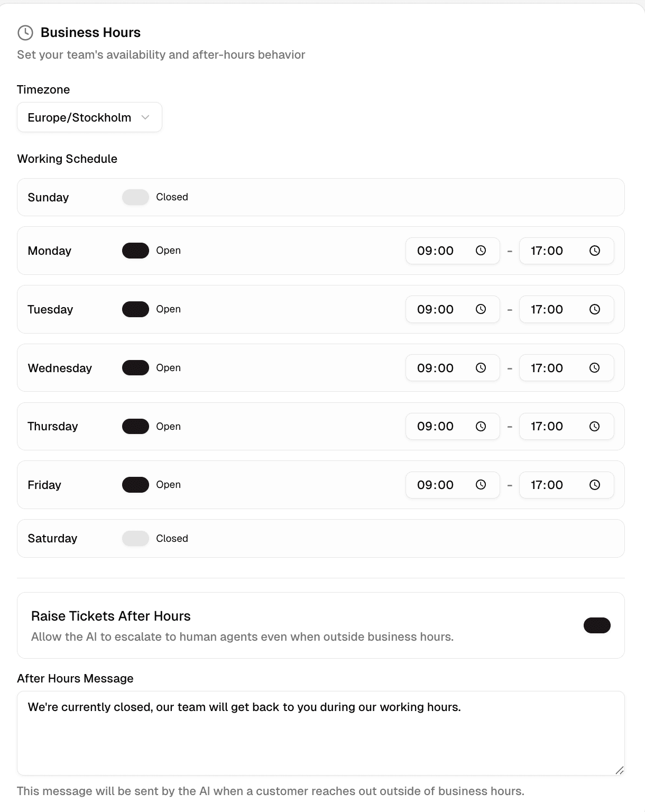Click Tuesday's start time clock icon

click(x=481, y=309)
